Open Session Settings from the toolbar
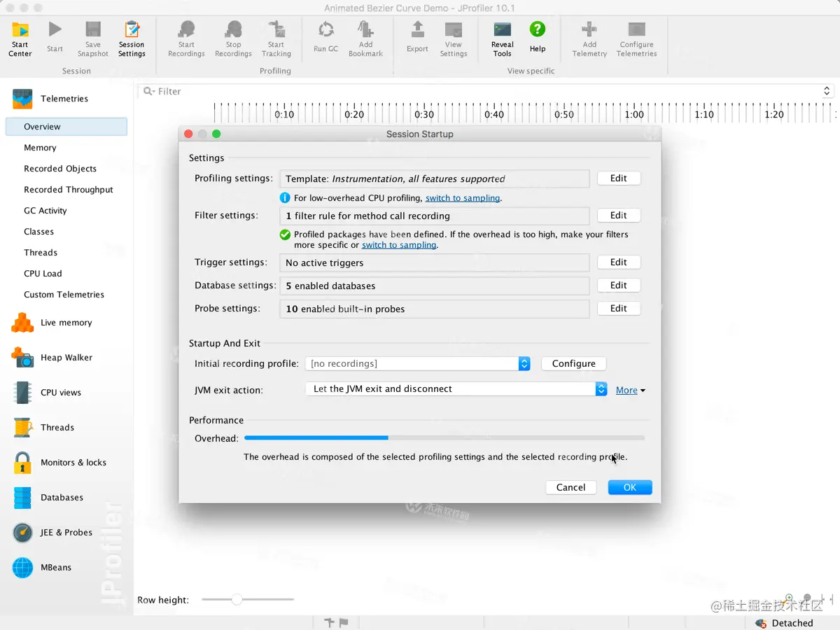Viewport: 840px width, 630px height. click(x=132, y=39)
